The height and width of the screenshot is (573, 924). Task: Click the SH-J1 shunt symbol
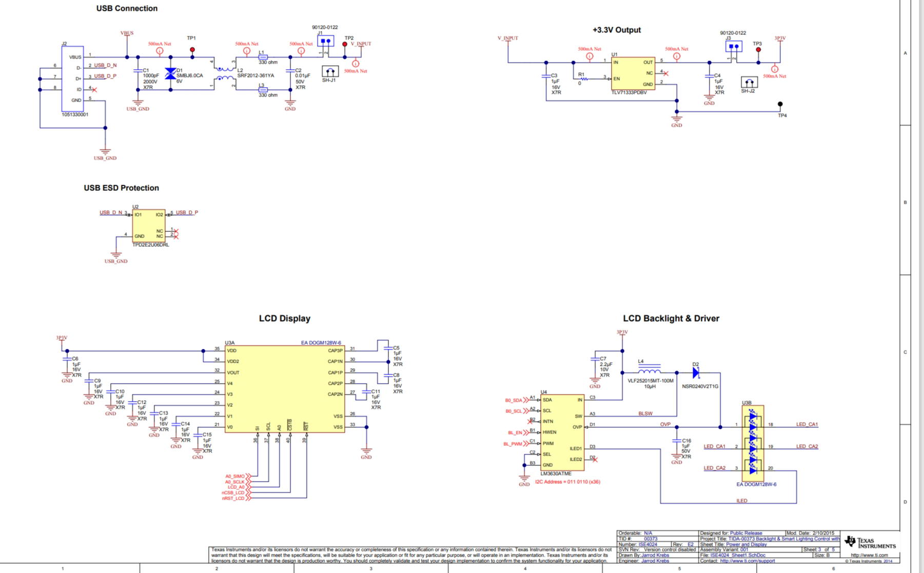click(x=330, y=71)
